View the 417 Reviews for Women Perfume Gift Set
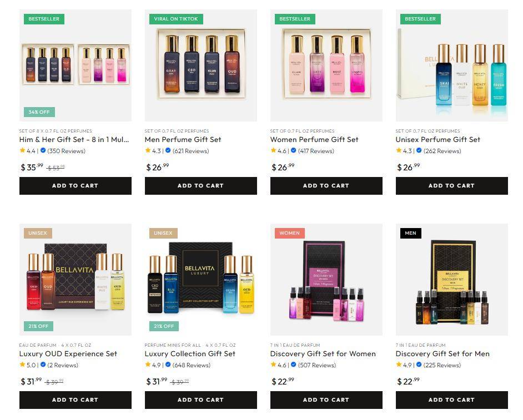The height and width of the screenshot is (420, 523). click(x=316, y=151)
